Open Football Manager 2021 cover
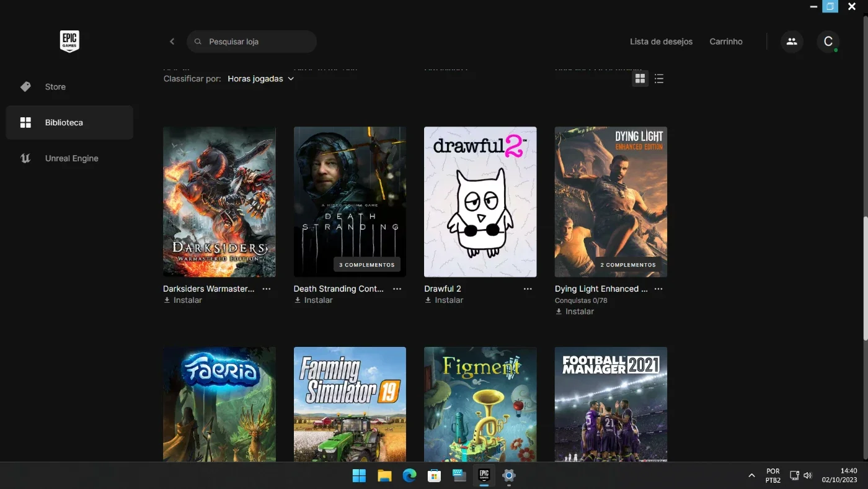 click(611, 404)
